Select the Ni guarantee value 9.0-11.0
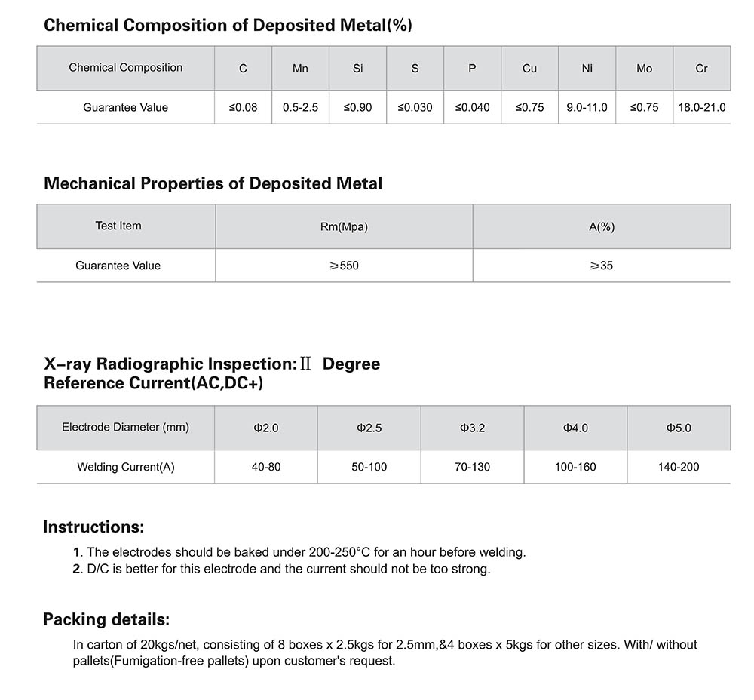Viewport: 754px width, 700px height. [x=587, y=107]
